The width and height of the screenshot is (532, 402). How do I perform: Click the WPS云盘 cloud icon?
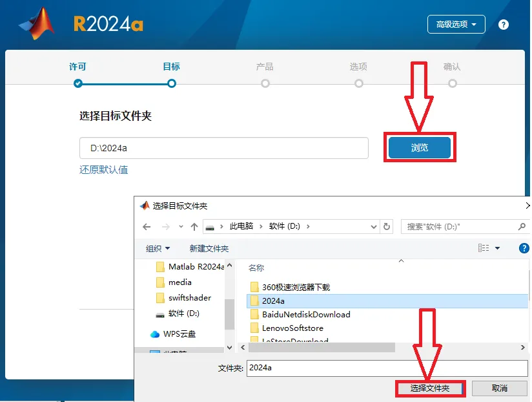click(155, 334)
